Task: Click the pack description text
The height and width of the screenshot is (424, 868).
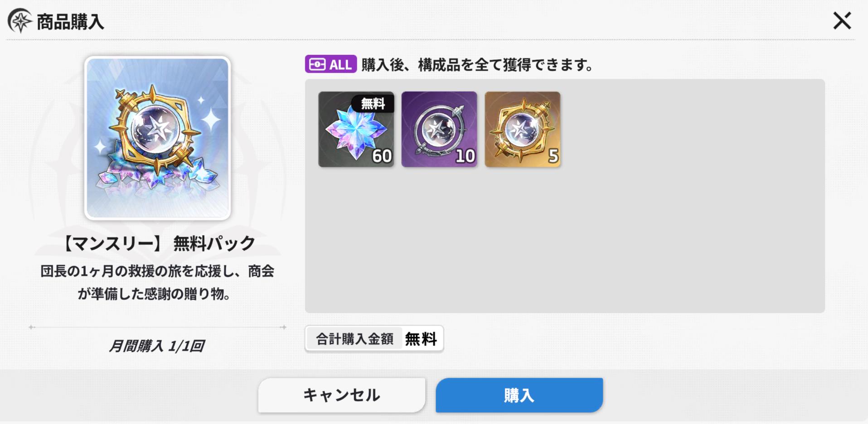Action: click(x=157, y=283)
